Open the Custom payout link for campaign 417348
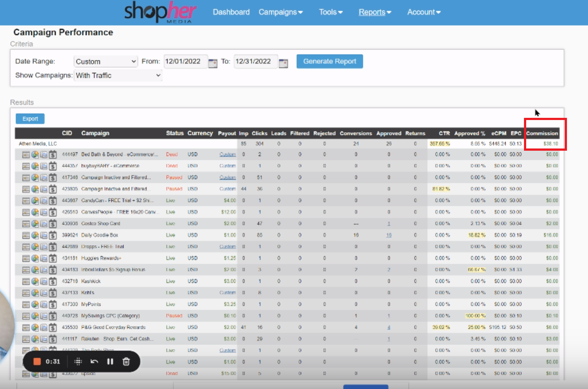The height and width of the screenshot is (389, 588). [228, 177]
